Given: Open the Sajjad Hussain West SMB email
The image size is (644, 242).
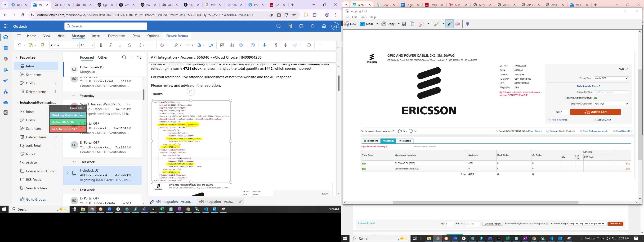Looking at the screenshot, I should 103,109.
